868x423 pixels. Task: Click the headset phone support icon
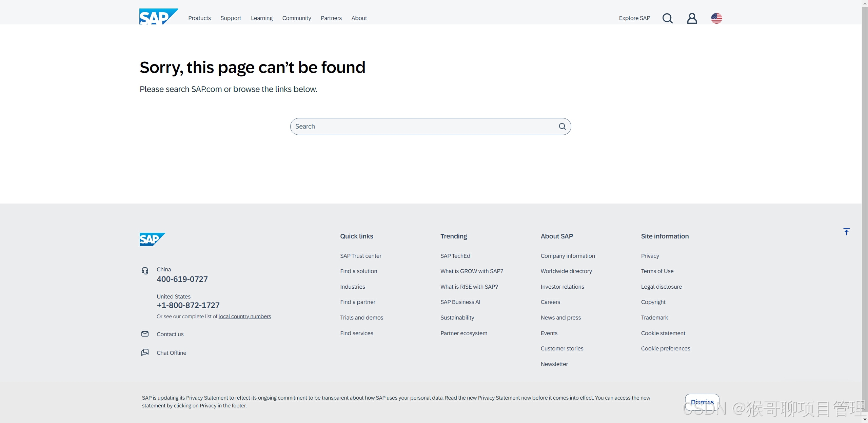coord(145,271)
